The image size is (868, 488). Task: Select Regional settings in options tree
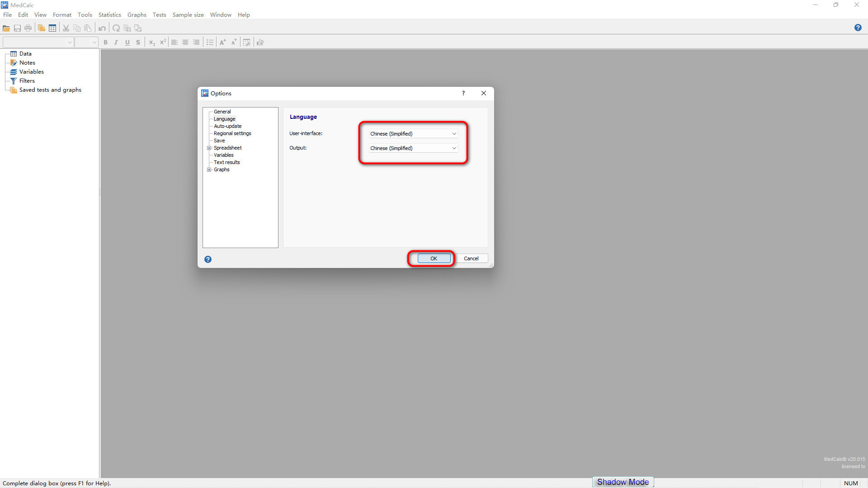coord(232,133)
